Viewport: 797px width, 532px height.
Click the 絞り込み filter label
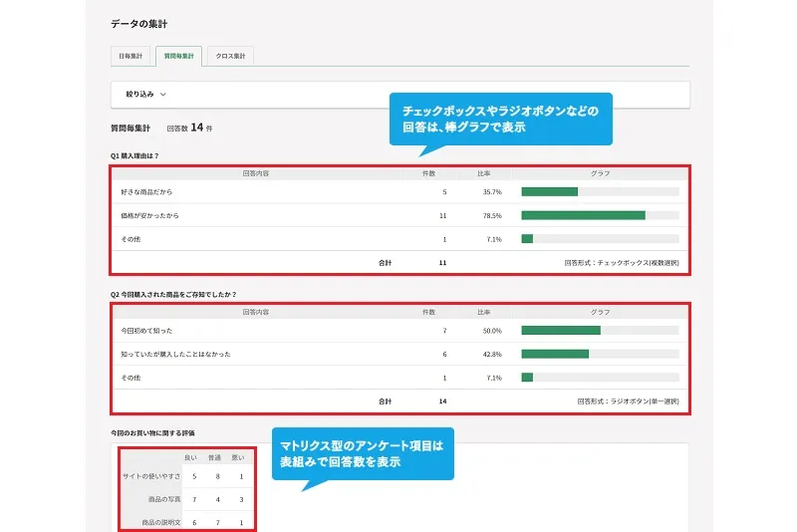(137, 94)
